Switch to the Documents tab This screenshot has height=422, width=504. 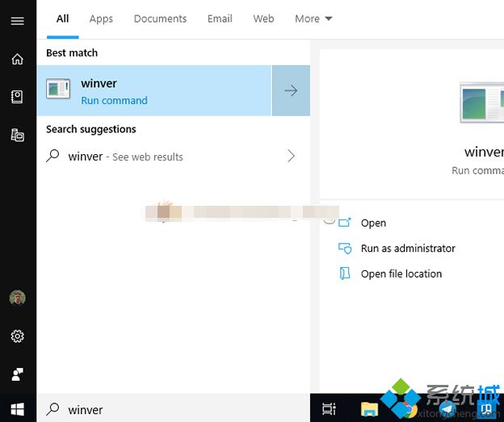coord(160,19)
